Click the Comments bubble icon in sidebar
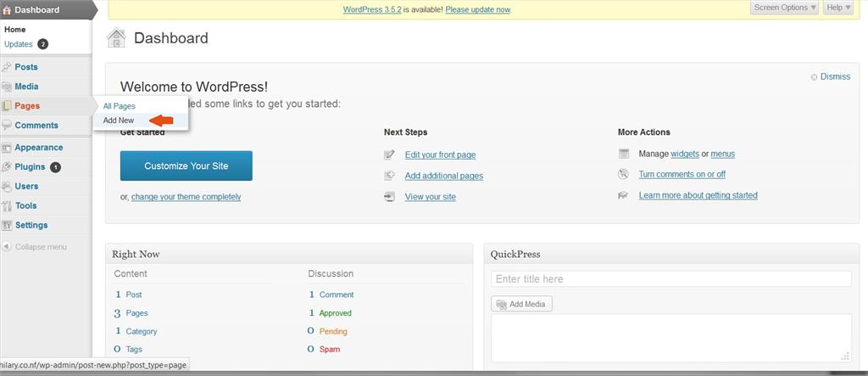 click(x=7, y=126)
